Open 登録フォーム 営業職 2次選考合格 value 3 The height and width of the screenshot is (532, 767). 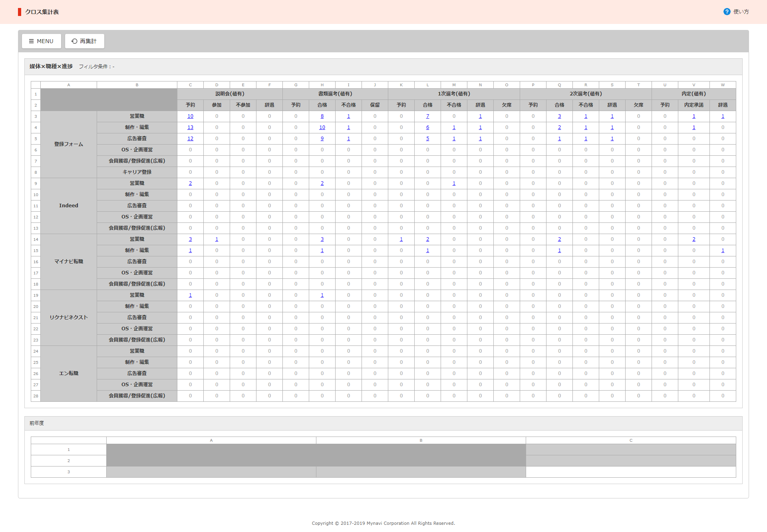pos(559,116)
